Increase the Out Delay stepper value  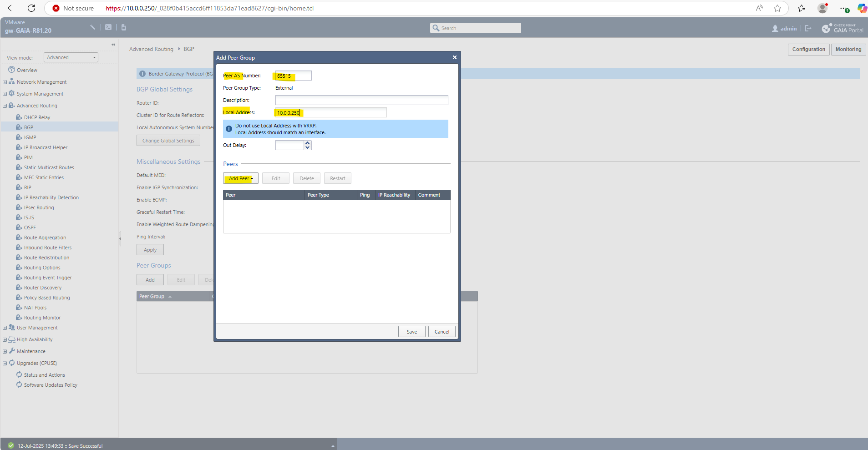click(308, 143)
